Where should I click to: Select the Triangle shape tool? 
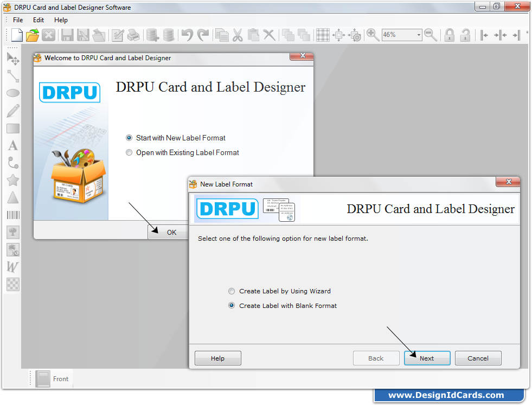[x=13, y=197]
